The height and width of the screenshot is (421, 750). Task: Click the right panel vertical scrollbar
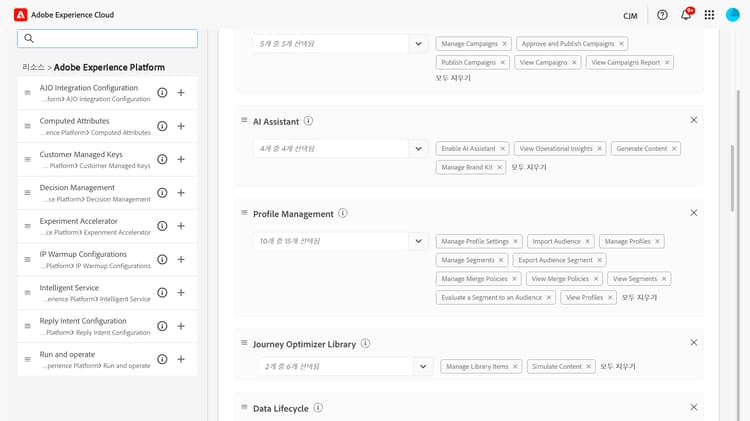(732, 178)
